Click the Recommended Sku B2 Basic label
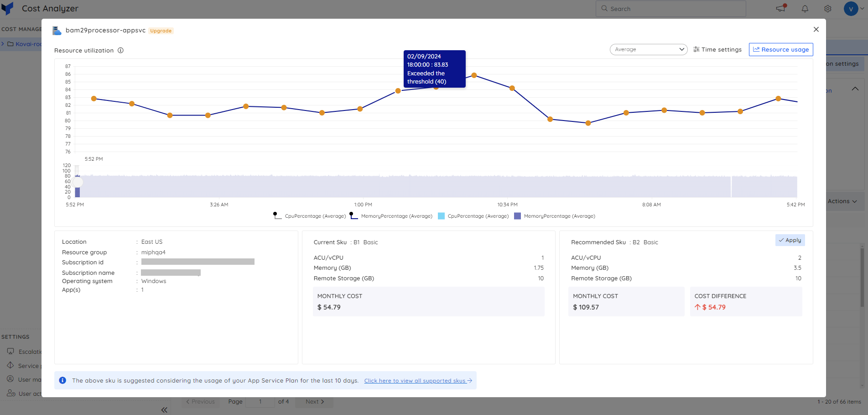 pos(614,242)
